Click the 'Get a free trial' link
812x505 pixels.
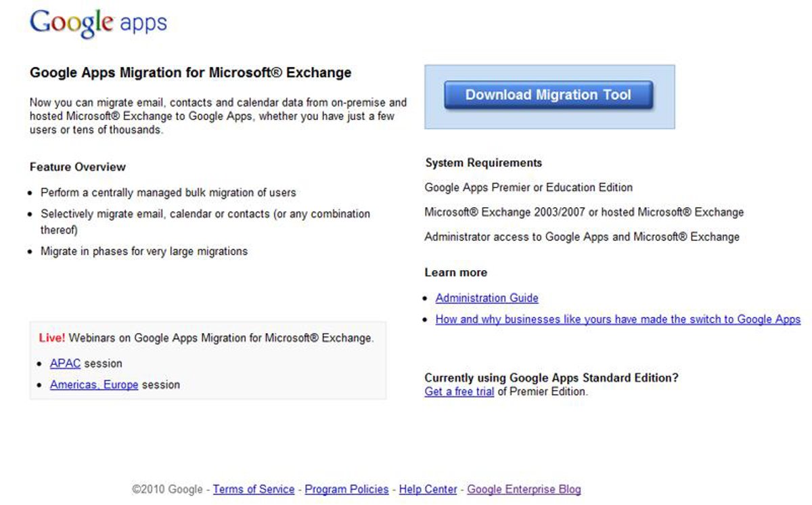[459, 391]
